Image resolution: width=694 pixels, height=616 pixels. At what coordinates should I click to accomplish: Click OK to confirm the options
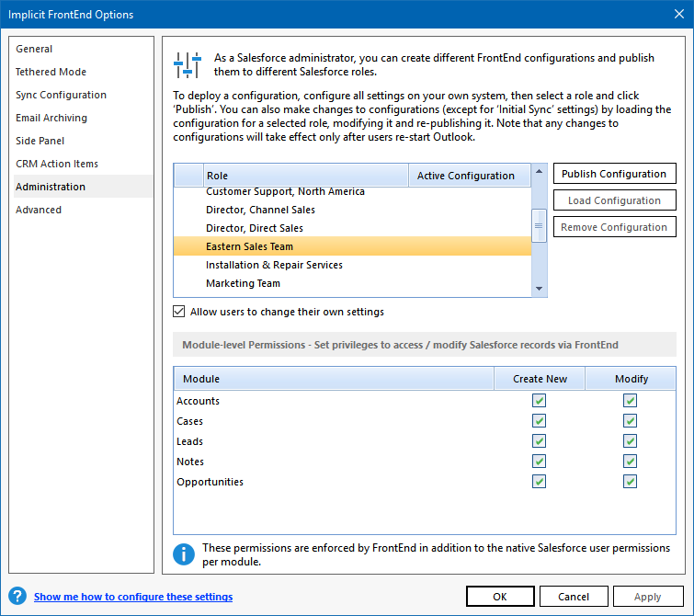click(x=499, y=597)
